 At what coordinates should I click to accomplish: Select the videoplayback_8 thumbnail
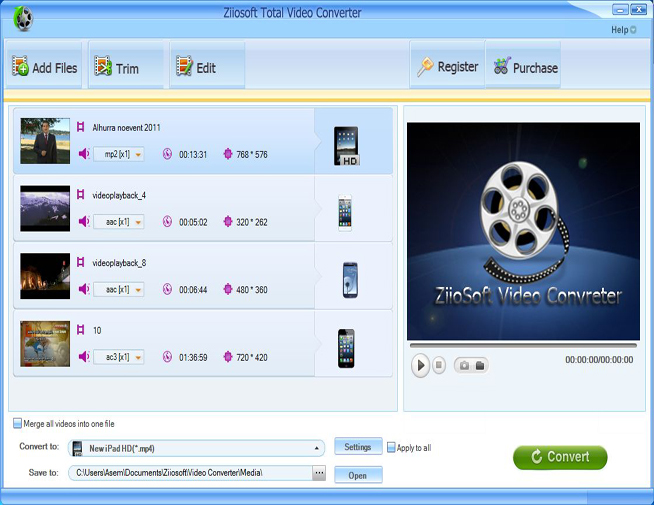pos(45,276)
